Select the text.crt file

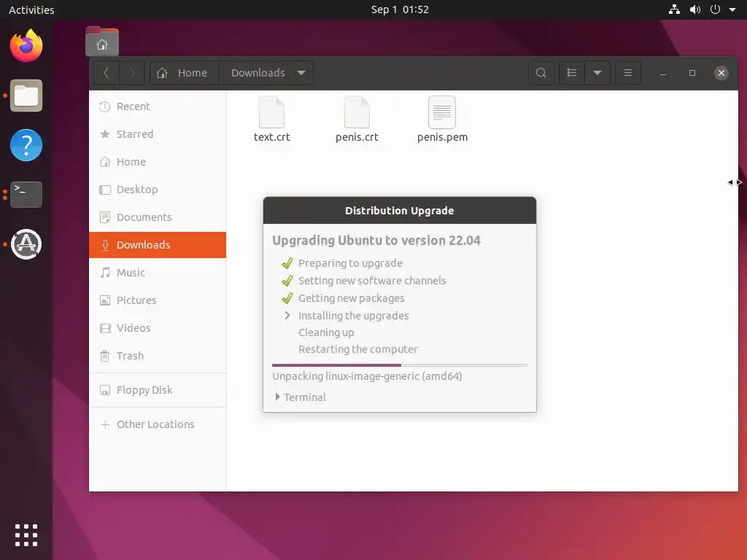[x=271, y=120]
